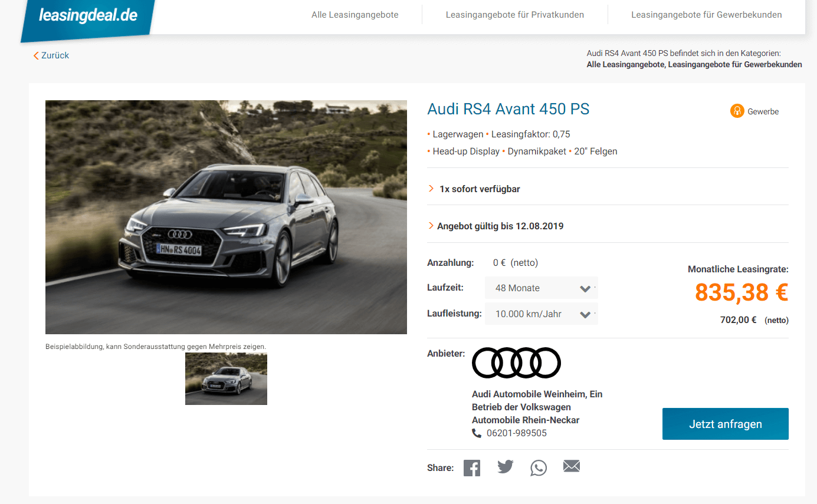Open the bold 'Leasingangebote für Gewerbekunden' category link
Screen dimensions: 817x504
pyautogui.click(x=735, y=65)
